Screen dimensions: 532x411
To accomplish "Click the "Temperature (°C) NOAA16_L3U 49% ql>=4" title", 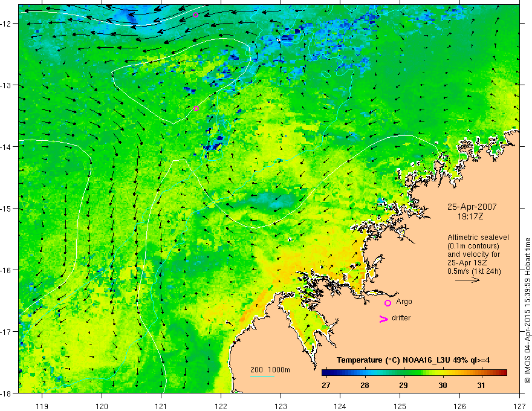I will 413,360.
